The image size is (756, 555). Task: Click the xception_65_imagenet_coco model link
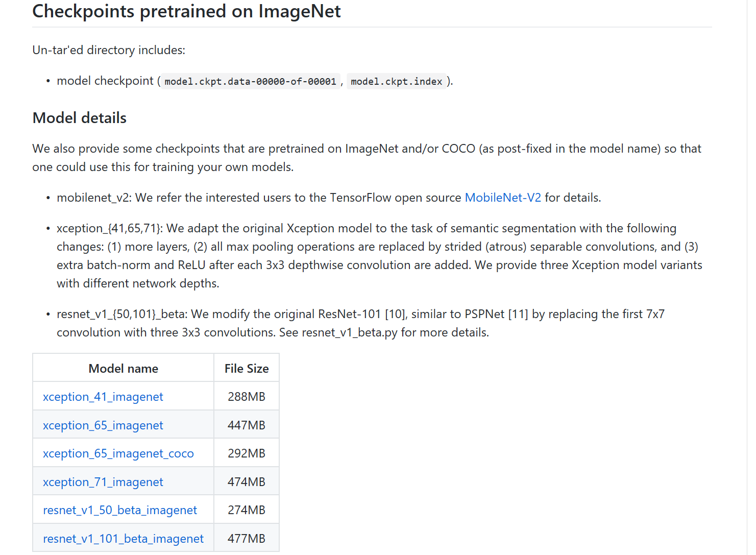coord(118,453)
